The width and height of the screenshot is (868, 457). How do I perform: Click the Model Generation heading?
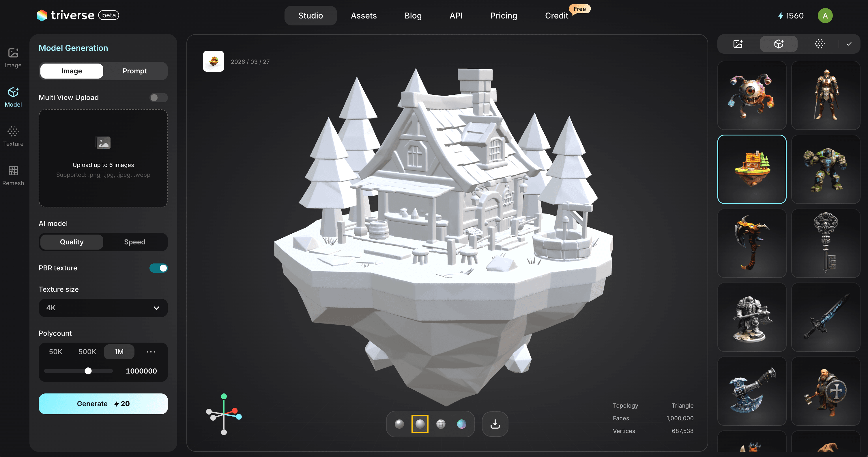(73, 48)
